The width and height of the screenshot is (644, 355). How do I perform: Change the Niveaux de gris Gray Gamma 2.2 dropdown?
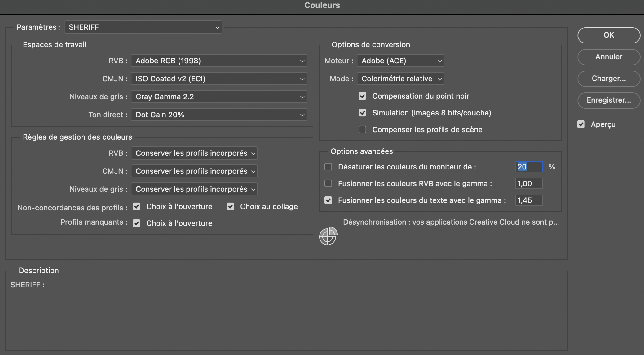tap(218, 97)
